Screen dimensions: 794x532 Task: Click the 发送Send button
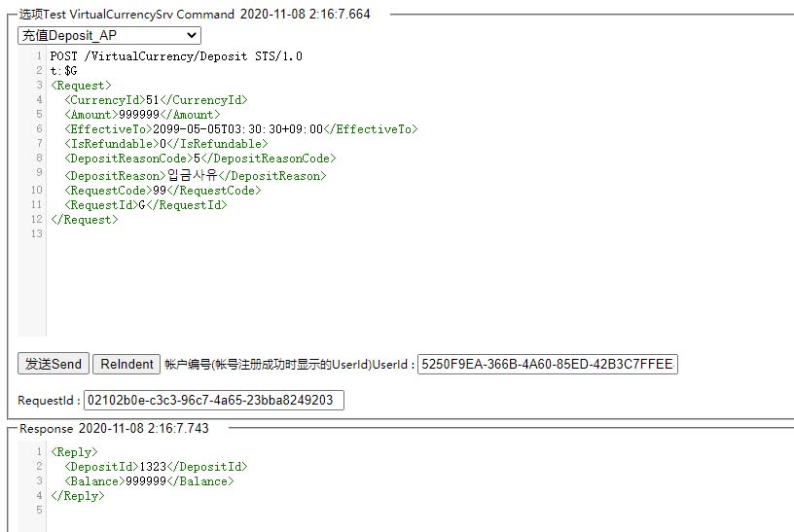click(x=54, y=364)
